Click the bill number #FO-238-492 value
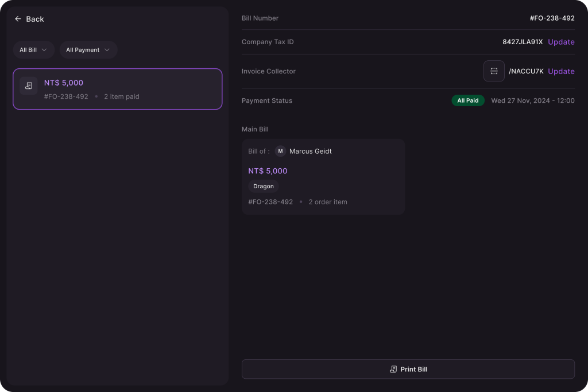The image size is (588, 392). (552, 18)
